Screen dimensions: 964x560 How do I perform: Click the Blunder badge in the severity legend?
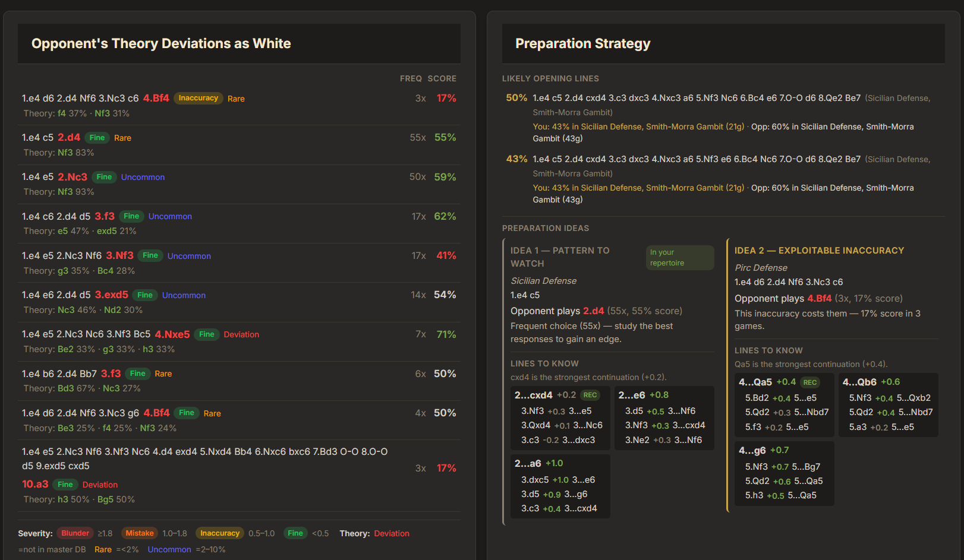(x=75, y=533)
